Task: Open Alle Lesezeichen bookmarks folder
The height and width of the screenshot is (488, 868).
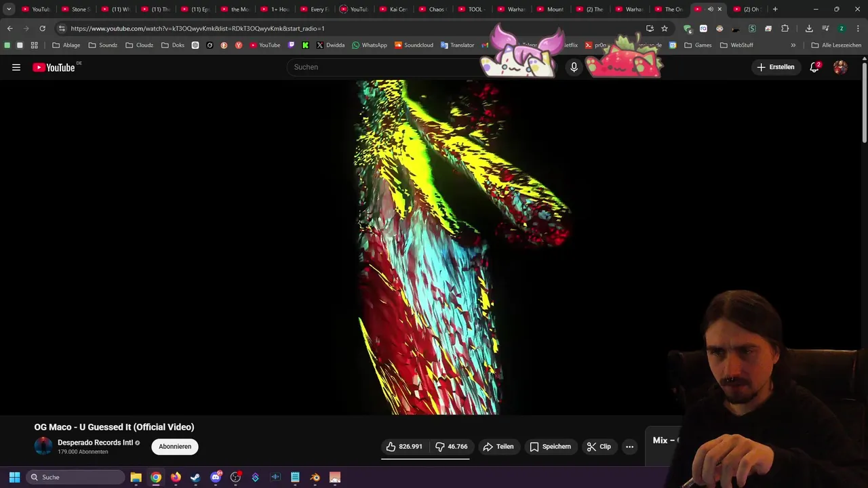Action: (x=836, y=45)
